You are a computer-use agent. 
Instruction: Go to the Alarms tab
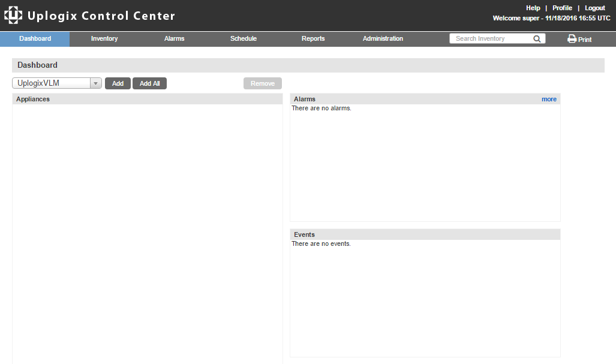pos(174,39)
